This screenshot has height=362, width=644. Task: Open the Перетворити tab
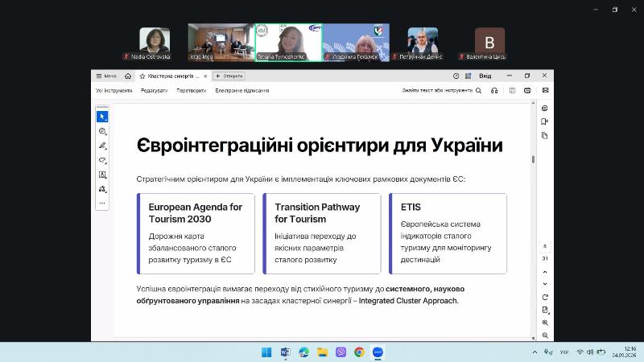click(x=191, y=90)
